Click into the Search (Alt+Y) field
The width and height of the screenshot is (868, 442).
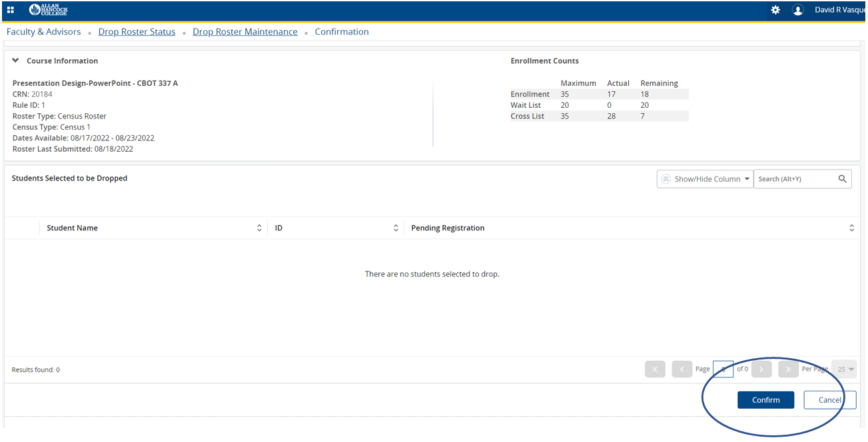pyautogui.click(x=795, y=179)
